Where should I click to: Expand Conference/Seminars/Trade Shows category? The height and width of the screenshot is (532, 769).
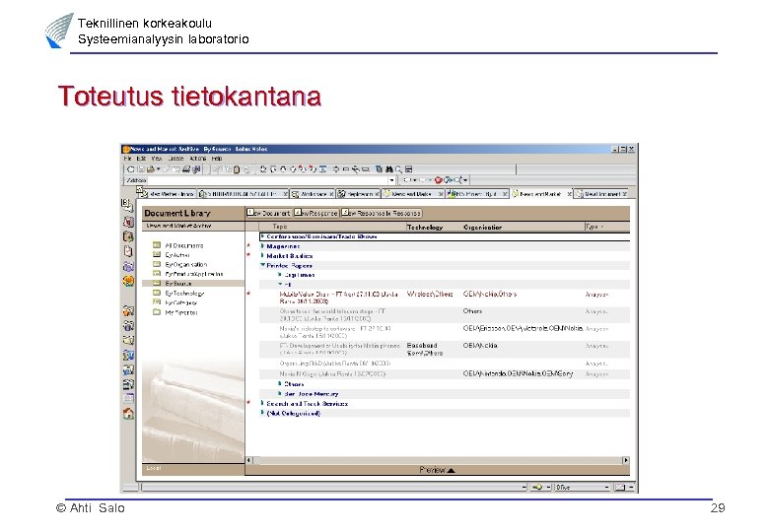263,236
